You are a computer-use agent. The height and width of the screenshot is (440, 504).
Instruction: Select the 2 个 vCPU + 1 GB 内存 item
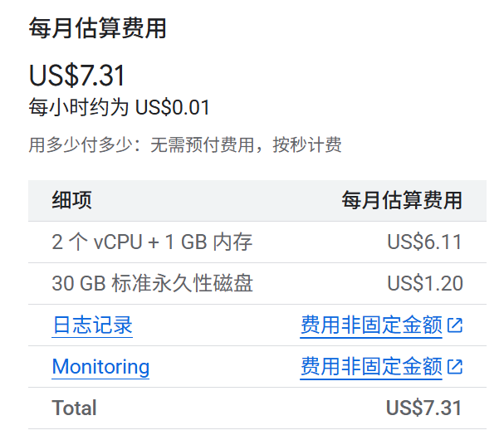(x=152, y=242)
